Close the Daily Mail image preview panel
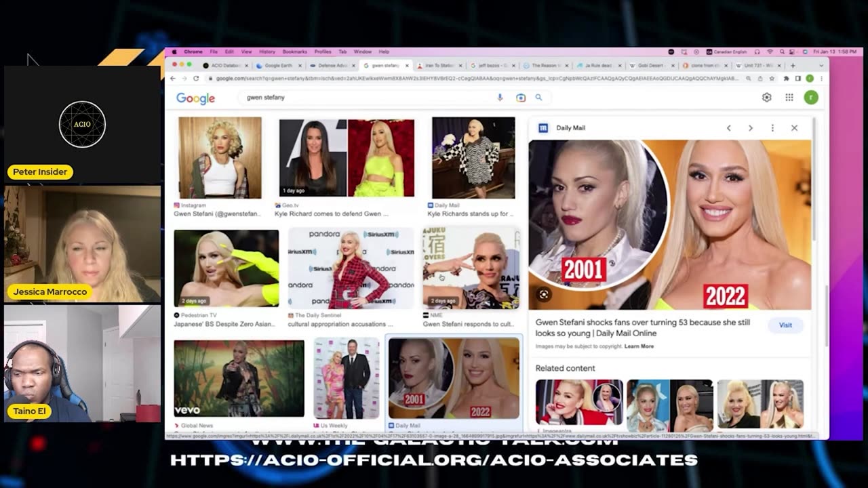The width and height of the screenshot is (868, 488). [794, 128]
